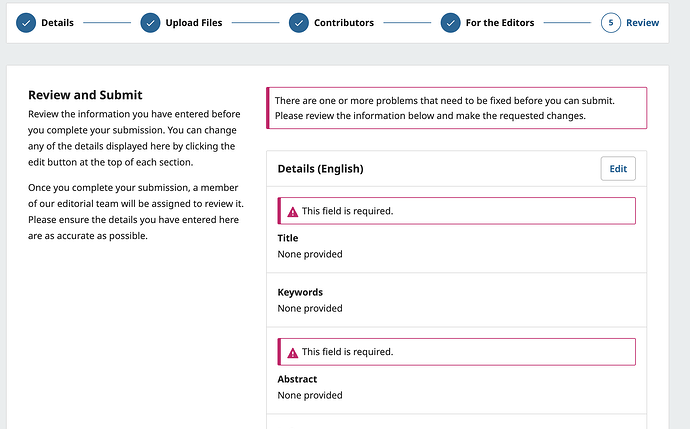The image size is (690, 429).
Task: Open the Contributors step
Action: 344,23
